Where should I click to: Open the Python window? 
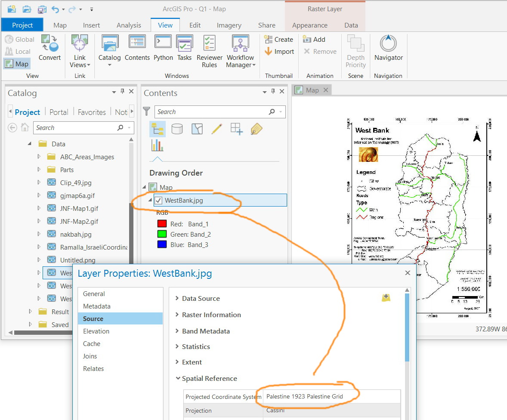pyautogui.click(x=163, y=48)
